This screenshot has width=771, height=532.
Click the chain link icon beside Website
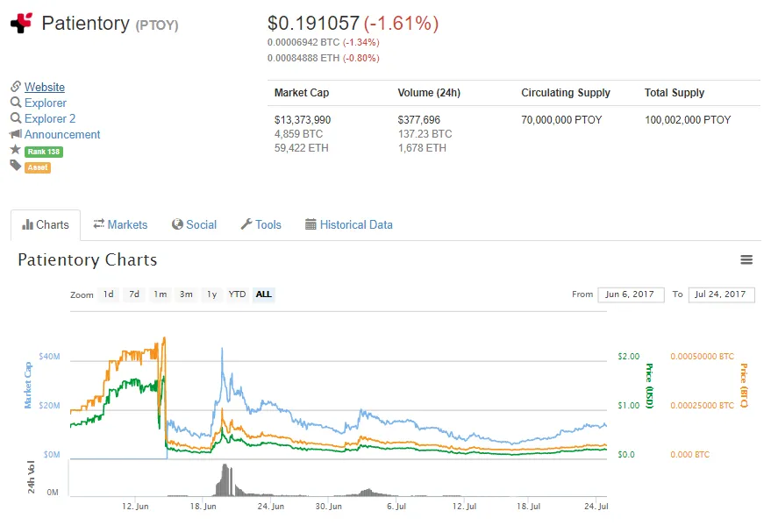16,87
